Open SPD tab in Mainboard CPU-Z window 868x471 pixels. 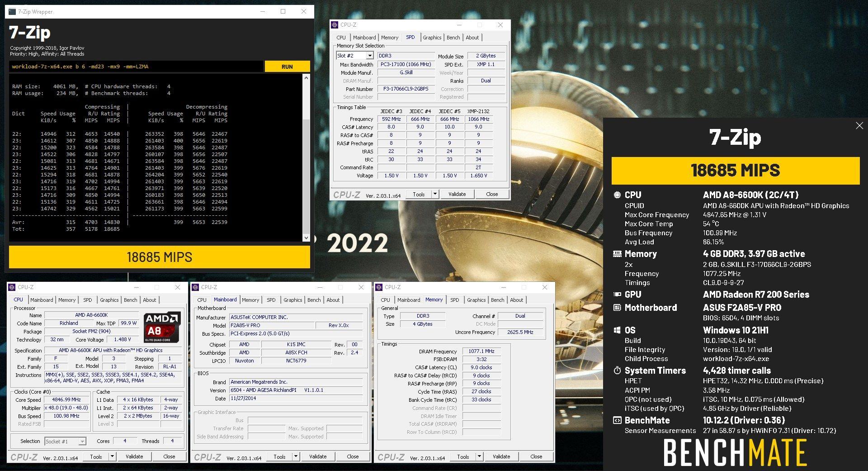tap(271, 300)
